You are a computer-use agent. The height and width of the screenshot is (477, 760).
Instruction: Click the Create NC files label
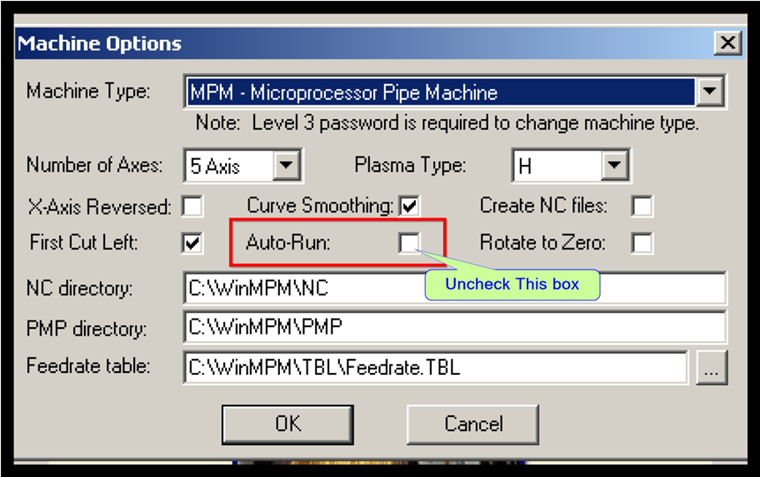point(543,206)
